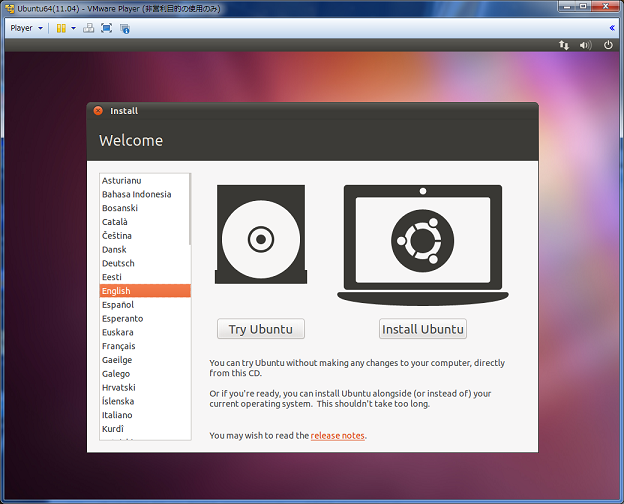Viewport: 624px width, 504px height.
Task: Select Dansk language
Action: pos(145,250)
